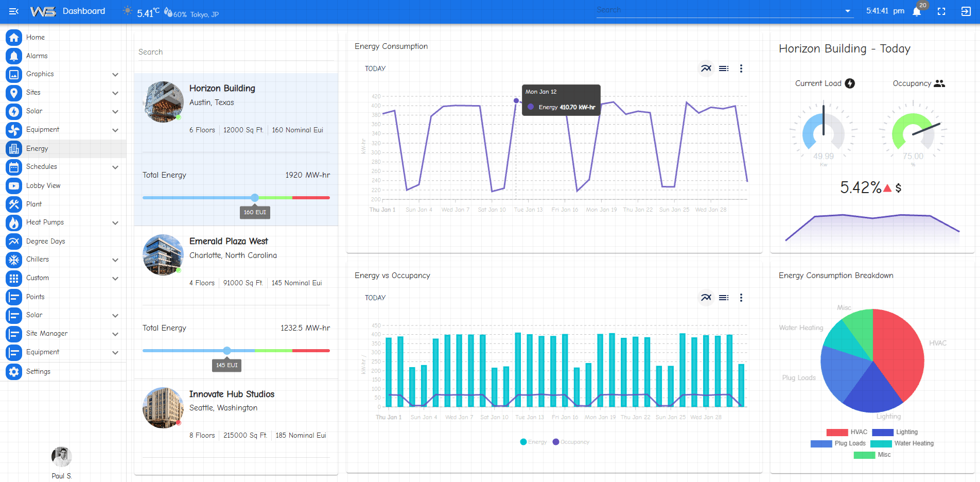Screen dimensions: 980x482
Task: Click the site list Search field
Action: [236, 52]
